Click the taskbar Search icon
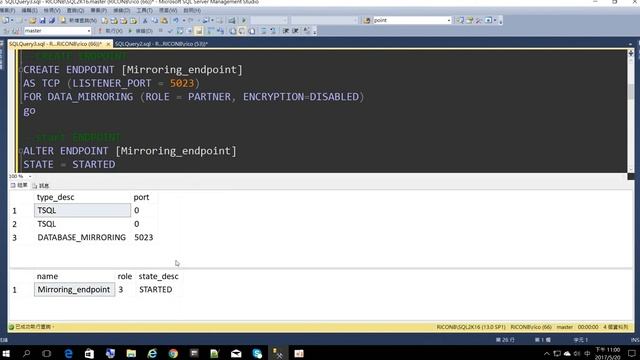The height and width of the screenshot is (360, 640). [27, 353]
